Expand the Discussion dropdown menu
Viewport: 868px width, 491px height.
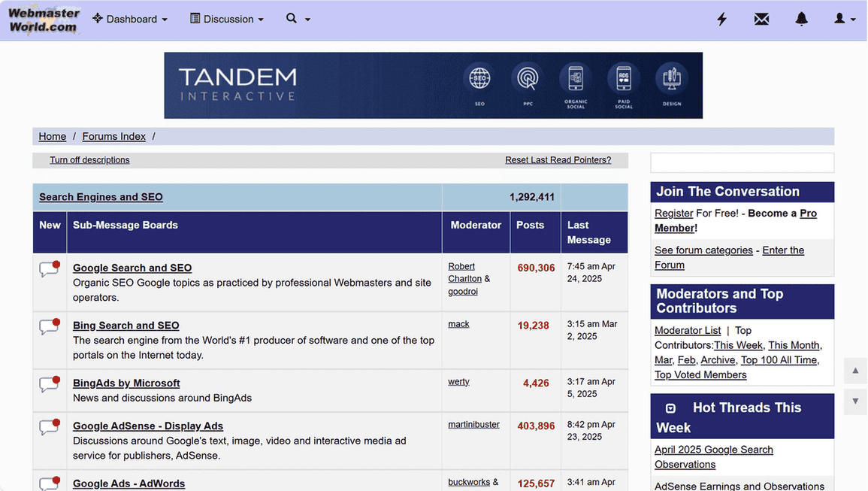point(226,20)
